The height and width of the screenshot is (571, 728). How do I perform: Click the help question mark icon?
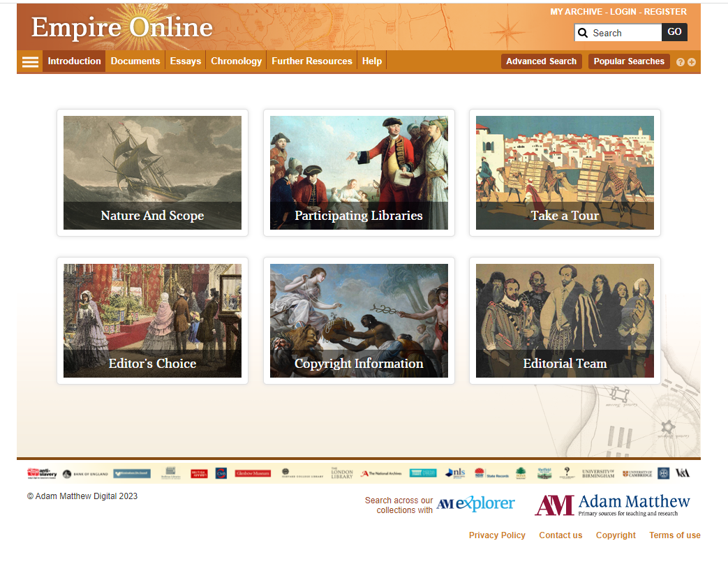680,62
